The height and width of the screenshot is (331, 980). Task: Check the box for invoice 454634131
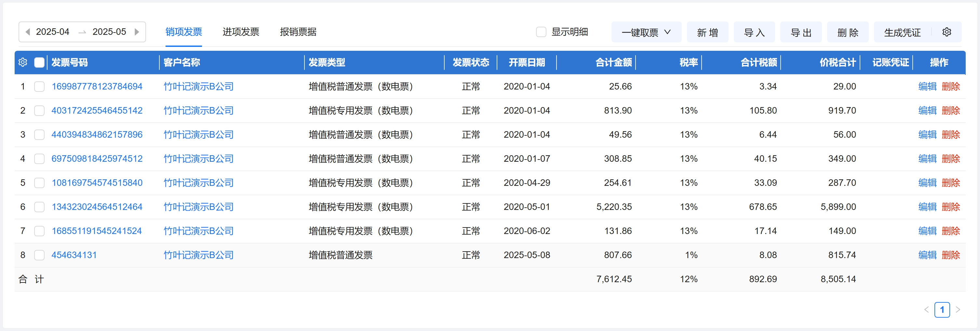[39, 255]
